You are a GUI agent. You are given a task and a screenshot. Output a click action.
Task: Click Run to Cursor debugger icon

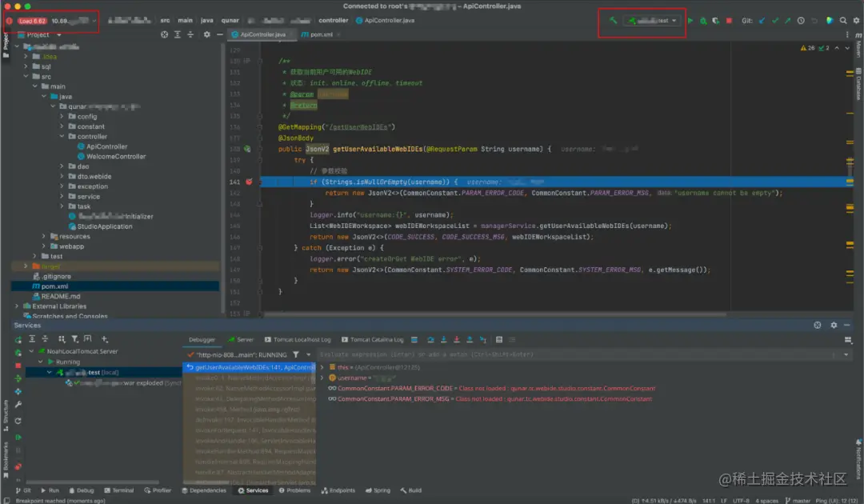pyautogui.click(x=482, y=340)
